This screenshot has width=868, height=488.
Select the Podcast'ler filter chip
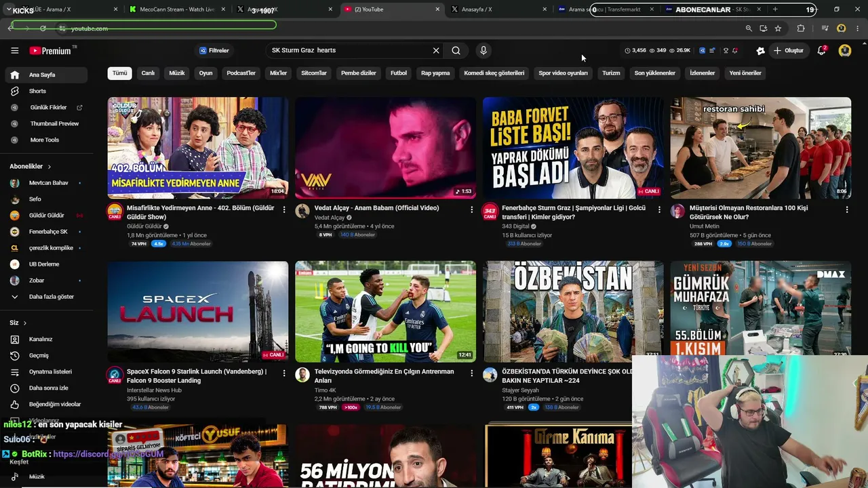tap(241, 73)
